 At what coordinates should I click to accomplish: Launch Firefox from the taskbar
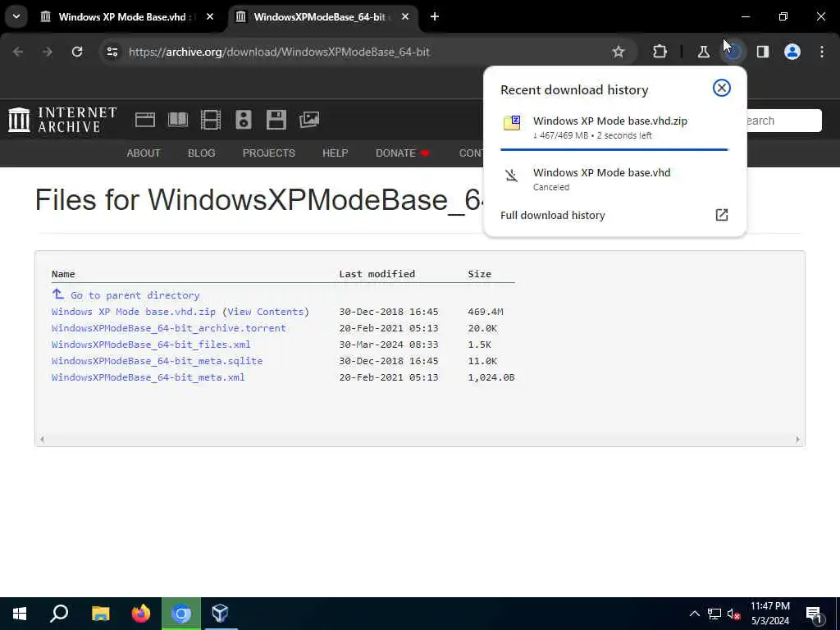141,614
